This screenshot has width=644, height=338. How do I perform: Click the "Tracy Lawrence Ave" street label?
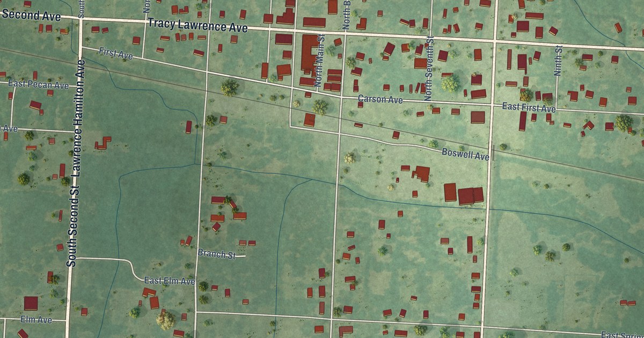(197, 25)
